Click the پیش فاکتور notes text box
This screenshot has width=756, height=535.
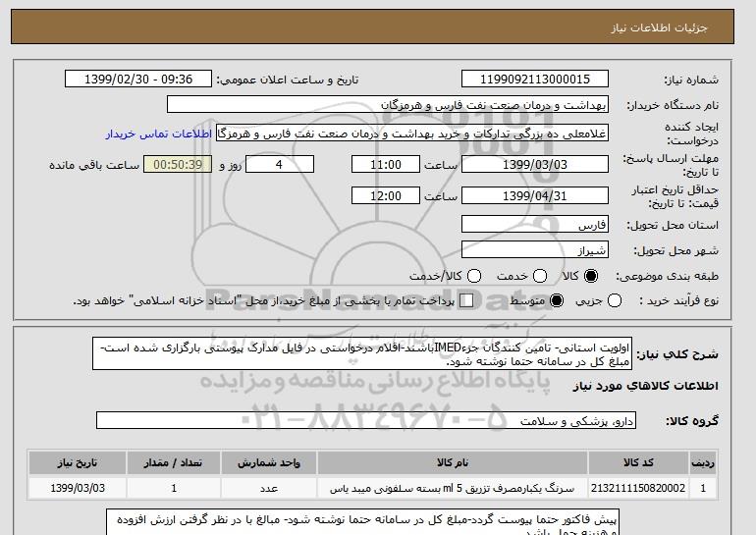[362, 522]
